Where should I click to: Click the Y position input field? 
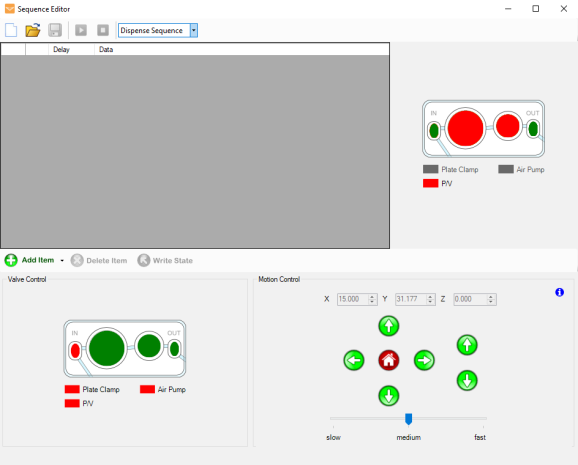coord(411,299)
